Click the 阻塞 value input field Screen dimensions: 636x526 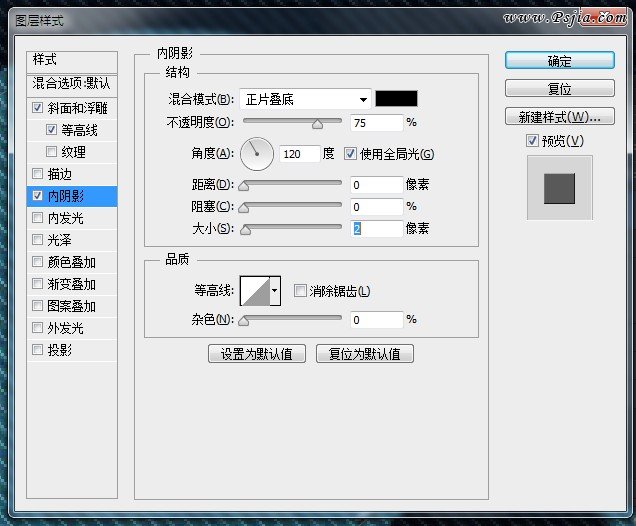tap(377, 207)
